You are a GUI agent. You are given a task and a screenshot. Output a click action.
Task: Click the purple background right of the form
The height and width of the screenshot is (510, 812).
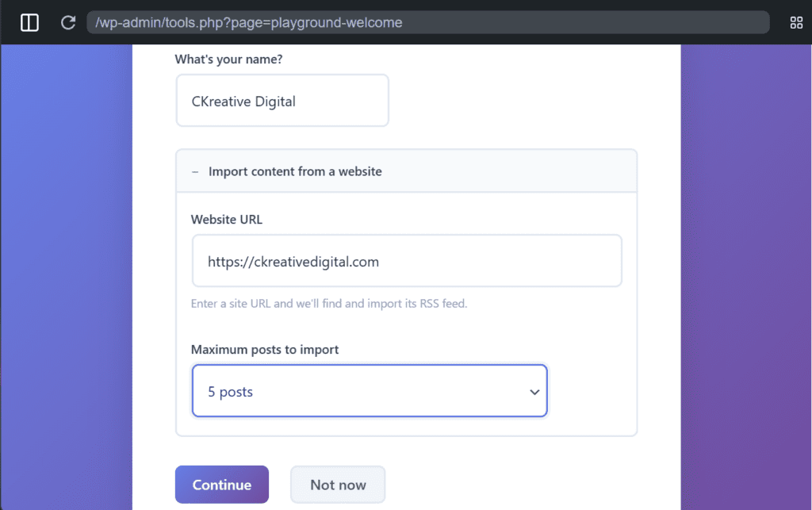click(745, 278)
